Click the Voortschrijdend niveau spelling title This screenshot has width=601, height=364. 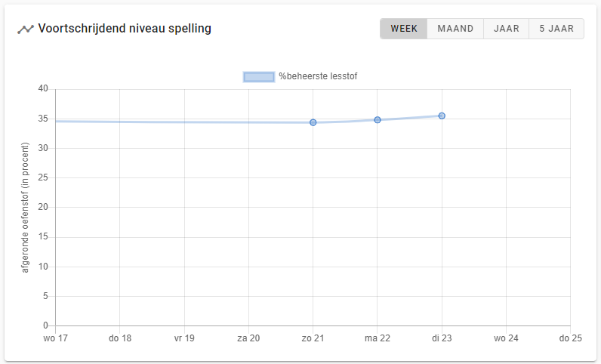tap(125, 29)
